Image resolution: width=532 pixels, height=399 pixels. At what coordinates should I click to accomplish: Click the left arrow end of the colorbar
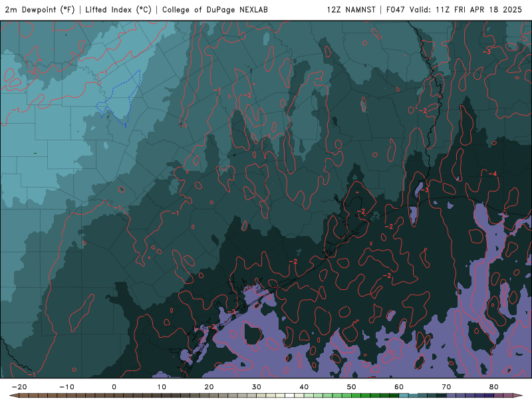[13, 396]
